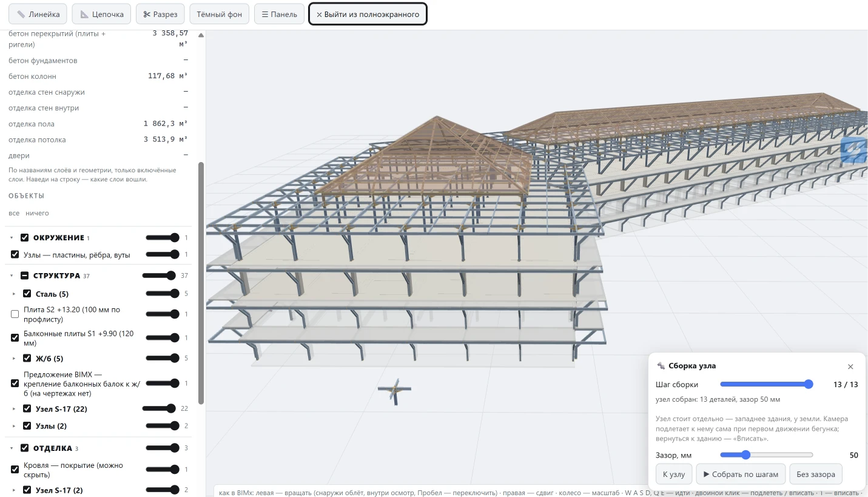Select all objects with the все link

click(x=14, y=213)
